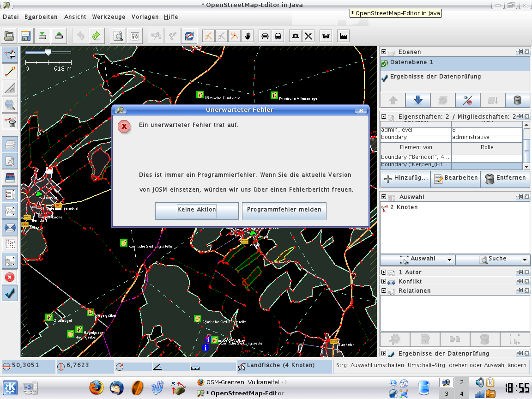Click the properties table vertical scrollbar
Image resolution: width=532 pixels, height=399 pixels.
coord(526,145)
